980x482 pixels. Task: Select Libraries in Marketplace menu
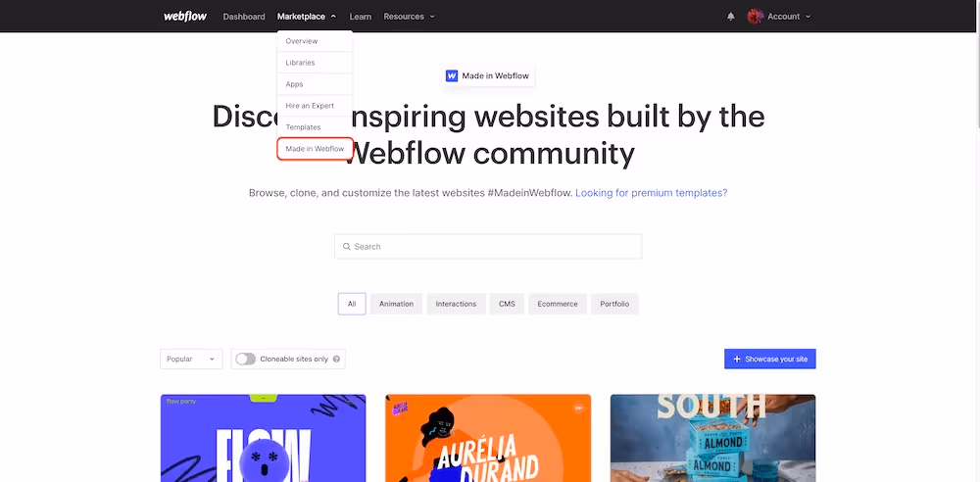tap(315, 63)
